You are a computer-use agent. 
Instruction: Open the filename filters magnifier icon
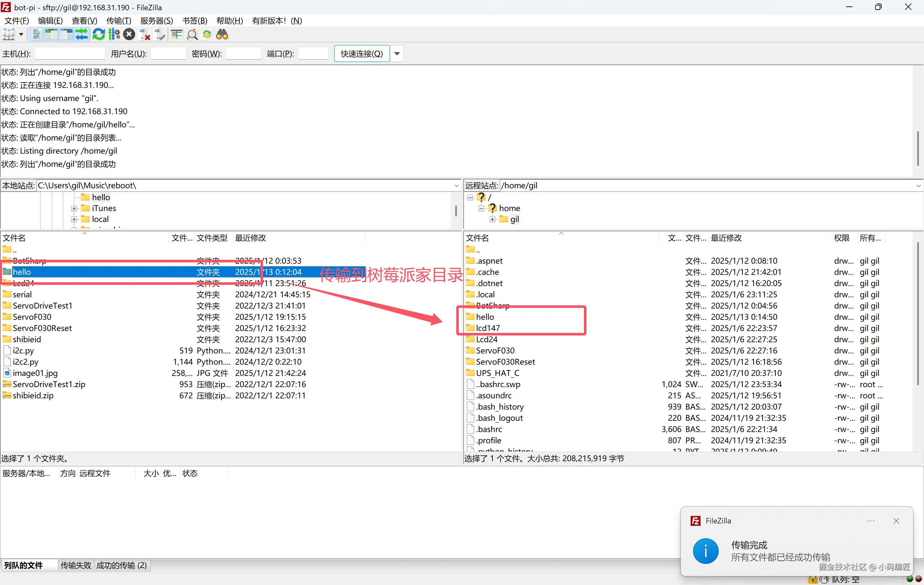(192, 35)
